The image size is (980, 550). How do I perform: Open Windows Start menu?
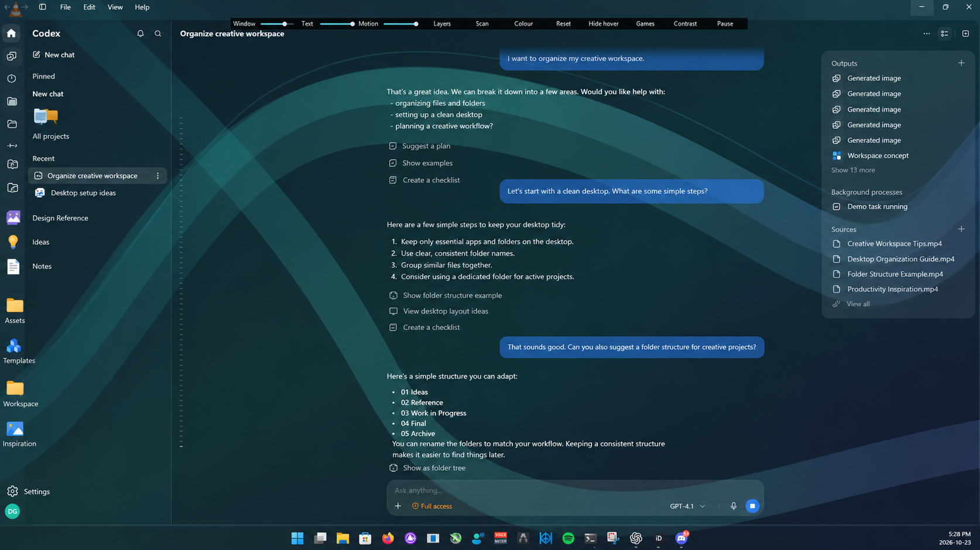click(x=297, y=538)
